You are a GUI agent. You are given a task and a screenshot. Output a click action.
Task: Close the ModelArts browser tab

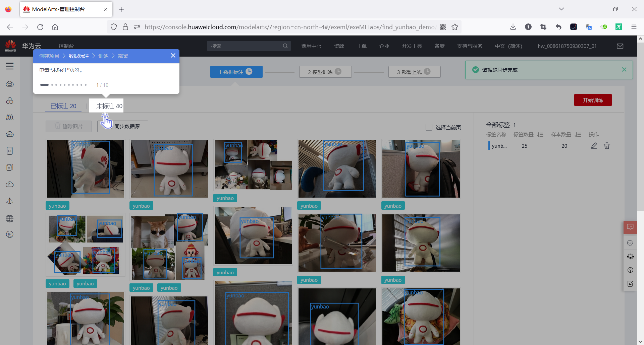106,9
